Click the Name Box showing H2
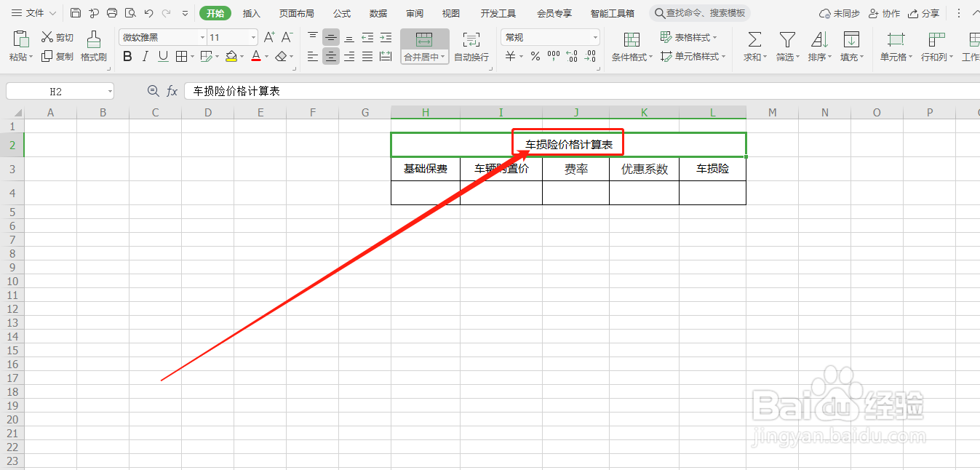Image resolution: width=980 pixels, height=470 pixels. (55, 90)
